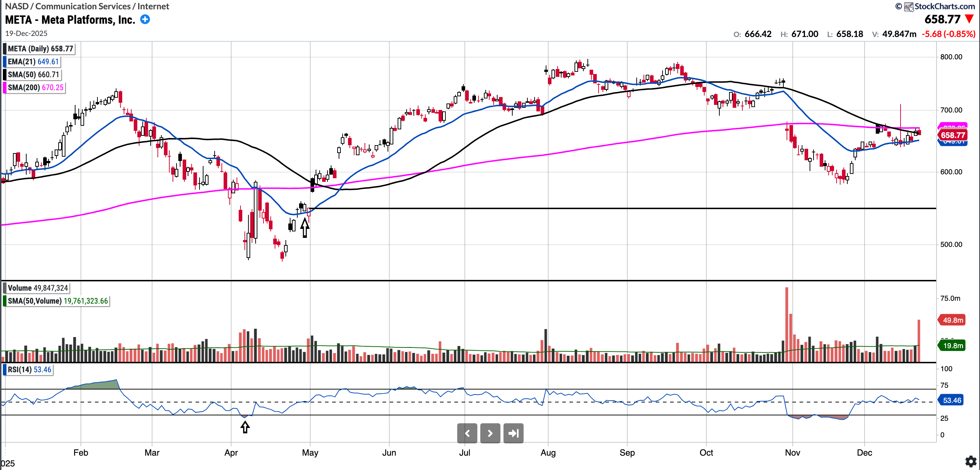Open the settings gear icon at bottom right

(x=971, y=461)
